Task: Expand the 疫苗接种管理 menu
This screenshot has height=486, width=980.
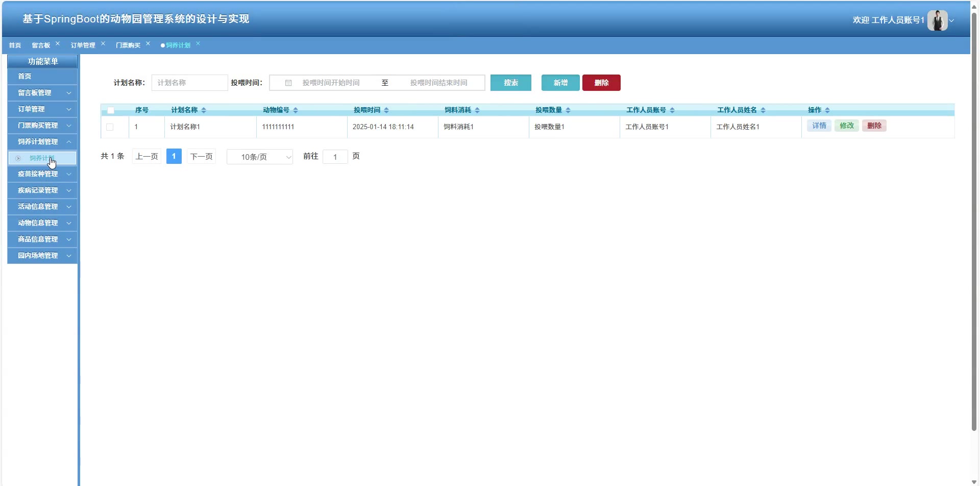Action: pos(42,174)
